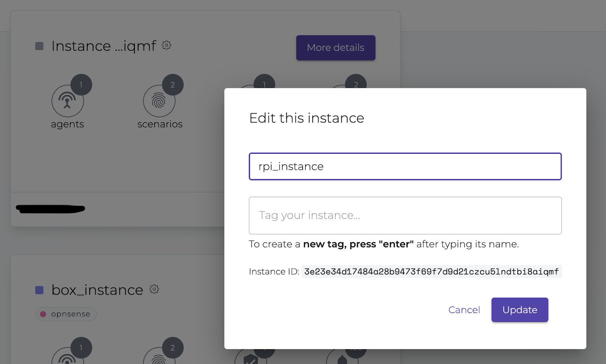The width and height of the screenshot is (606, 364).
Task: Click the agents label in Instance ...iqmf card
Action: pos(67,124)
